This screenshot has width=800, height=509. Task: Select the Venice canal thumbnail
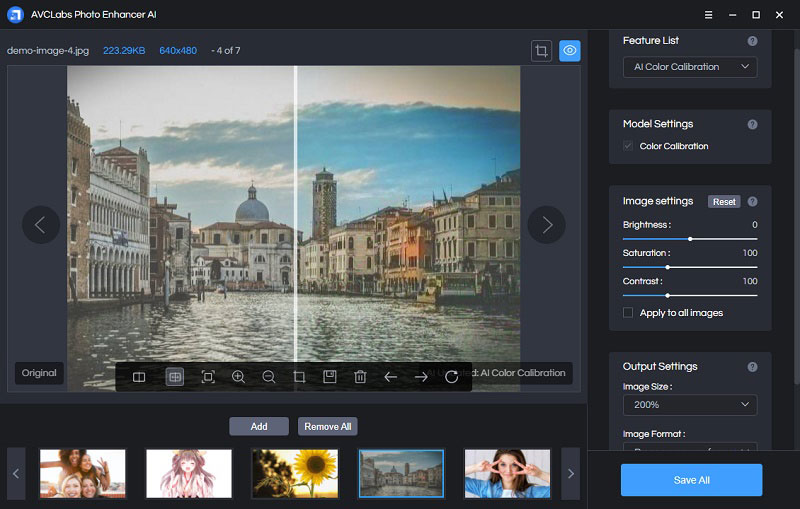point(401,473)
